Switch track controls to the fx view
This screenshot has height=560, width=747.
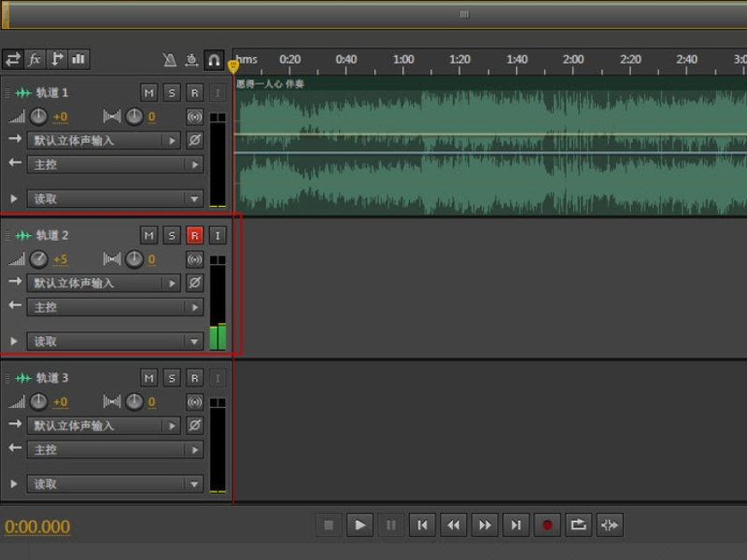coord(35,59)
